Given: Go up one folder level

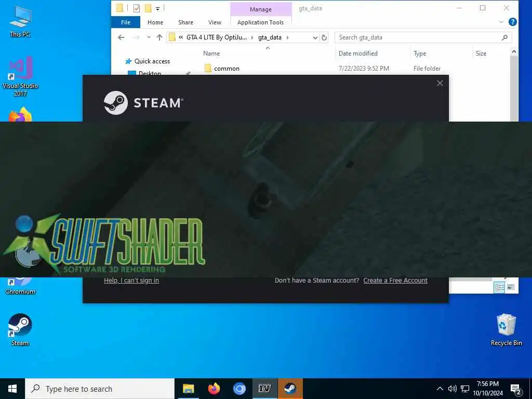Looking at the screenshot, I should tap(159, 37).
